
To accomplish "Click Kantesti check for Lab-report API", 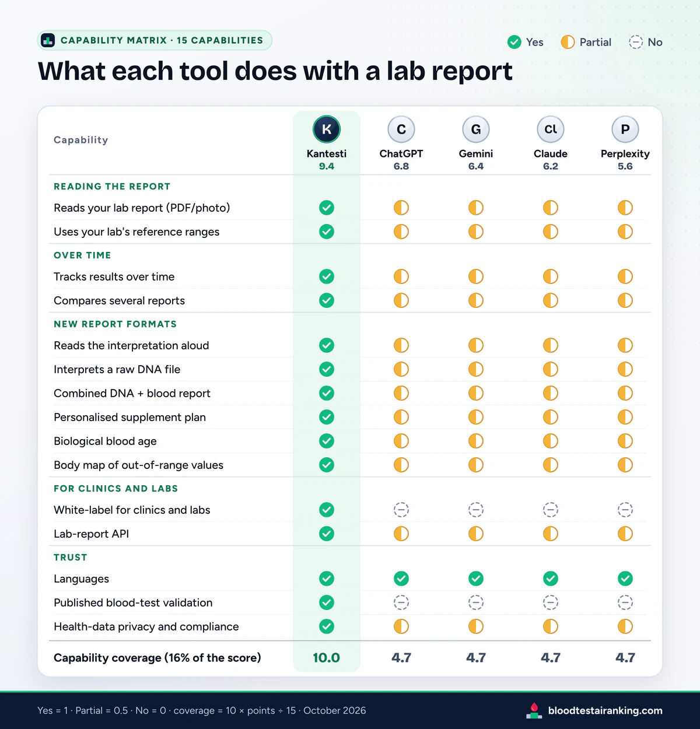I will (327, 534).
